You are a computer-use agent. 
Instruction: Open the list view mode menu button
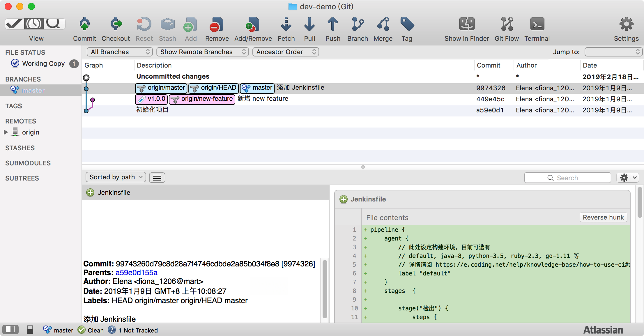pyautogui.click(x=157, y=177)
